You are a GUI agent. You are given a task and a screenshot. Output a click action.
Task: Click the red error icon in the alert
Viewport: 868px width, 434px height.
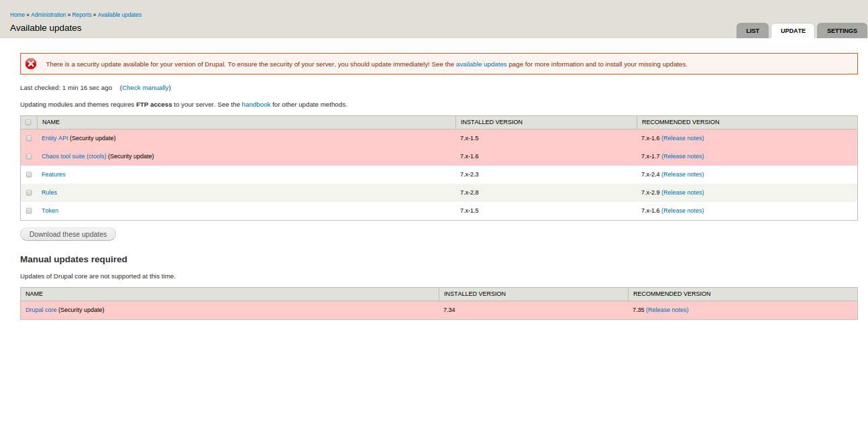(31, 64)
